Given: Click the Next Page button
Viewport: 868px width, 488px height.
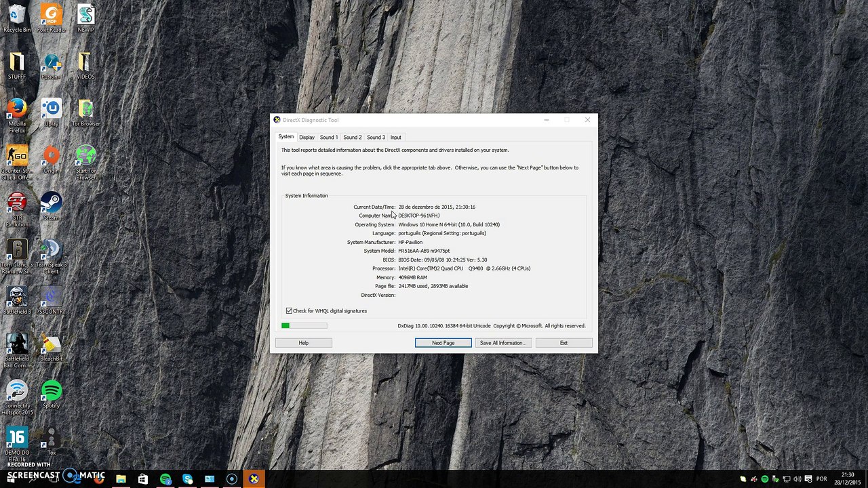Looking at the screenshot, I should click(x=443, y=343).
